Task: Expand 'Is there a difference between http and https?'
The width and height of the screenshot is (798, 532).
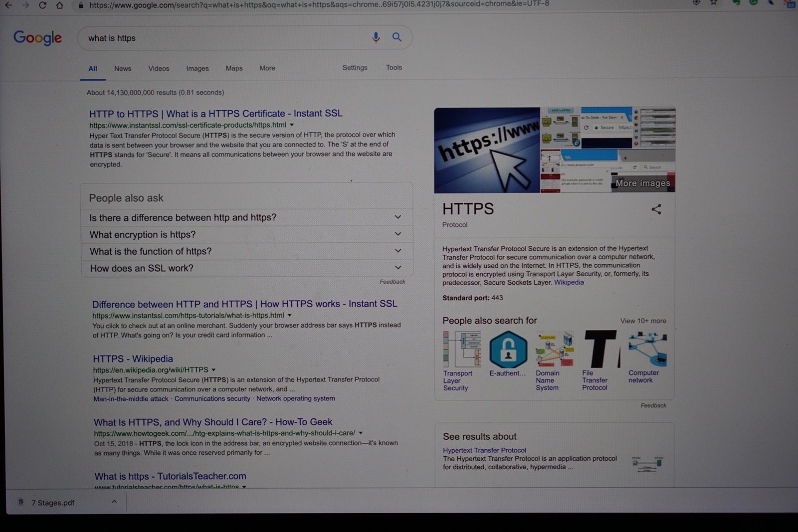Action: (398, 217)
